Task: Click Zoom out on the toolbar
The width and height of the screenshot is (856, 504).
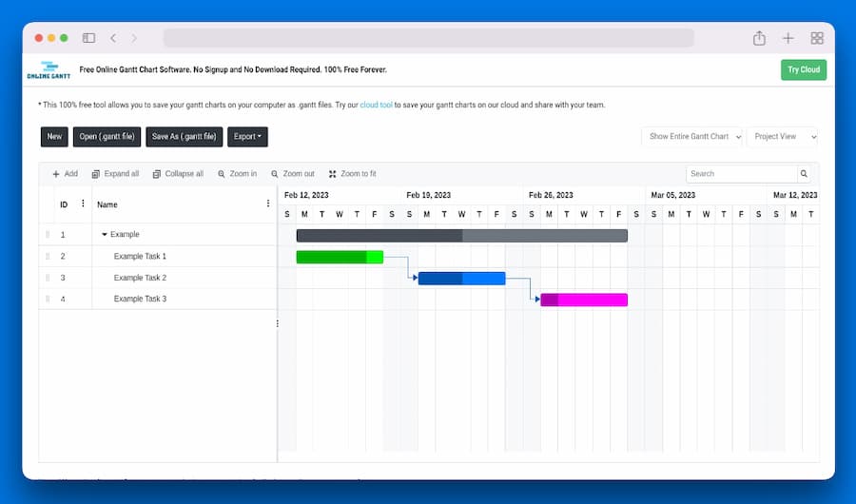Action: 293,174
